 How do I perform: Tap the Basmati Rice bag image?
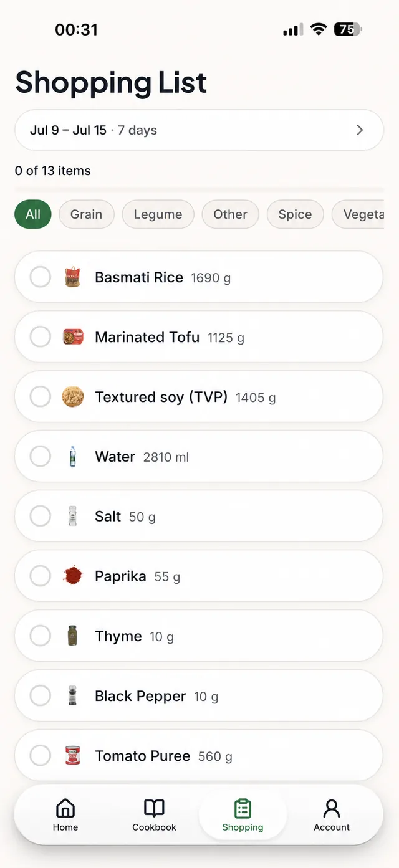[73, 277]
